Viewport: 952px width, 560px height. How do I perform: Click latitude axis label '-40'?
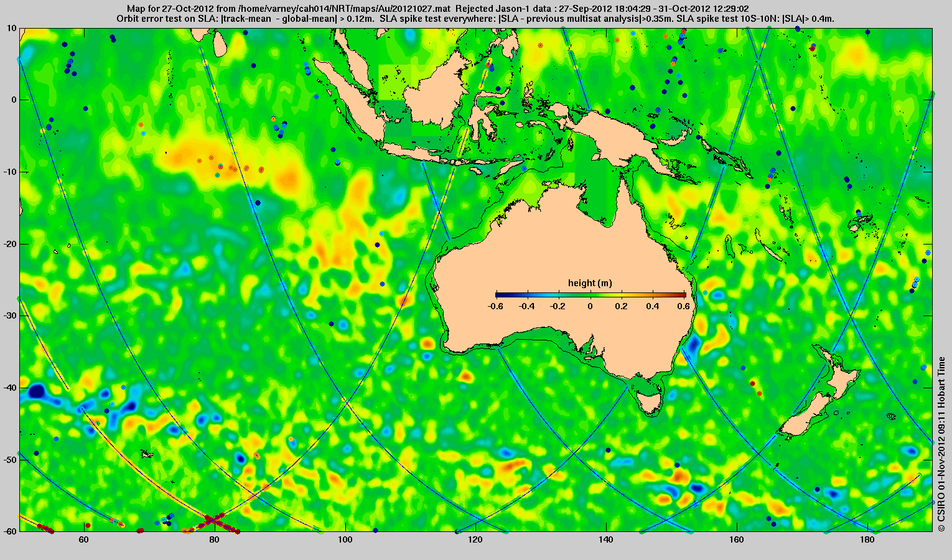pyautogui.click(x=10, y=388)
